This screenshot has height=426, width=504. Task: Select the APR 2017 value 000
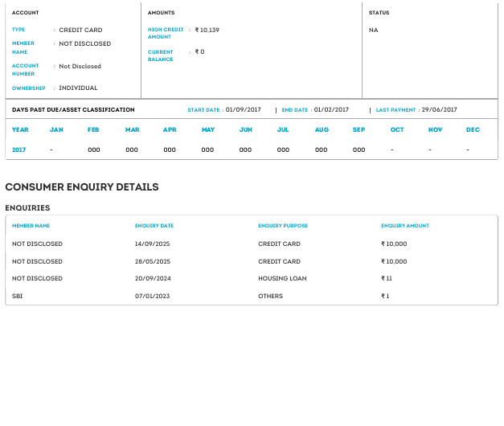click(x=170, y=150)
